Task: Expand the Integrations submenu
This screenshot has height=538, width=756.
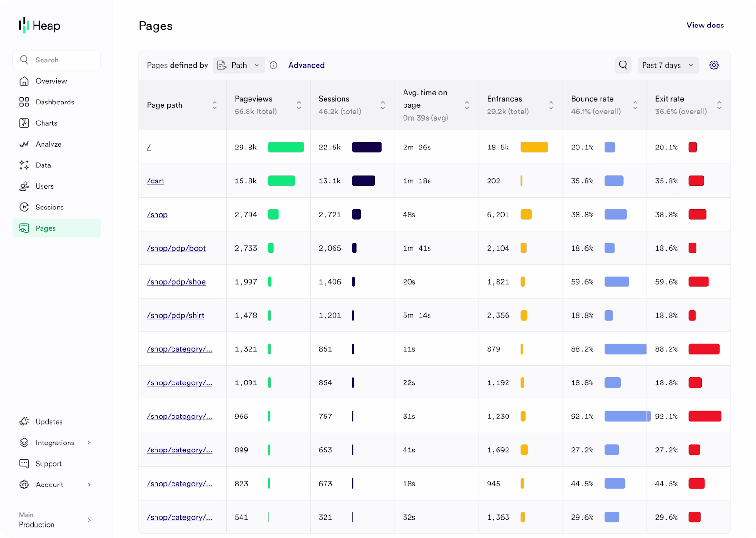Action: pyautogui.click(x=56, y=443)
